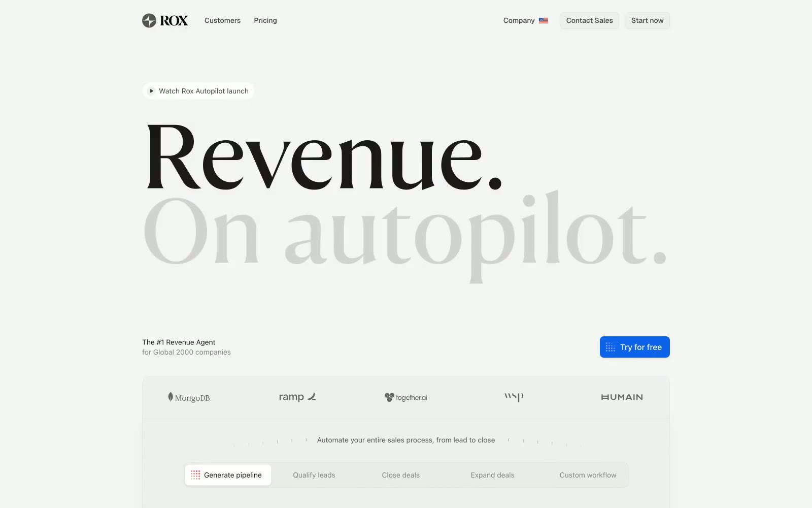Screen dimensions: 812x508
Task: Switch to the Qualify leads tab
Action: click(314, 475)
